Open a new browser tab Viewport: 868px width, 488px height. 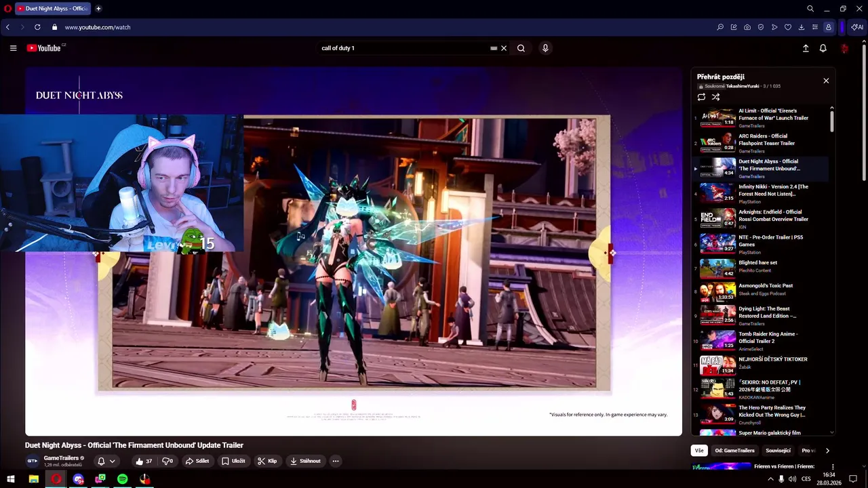(98, 9)
